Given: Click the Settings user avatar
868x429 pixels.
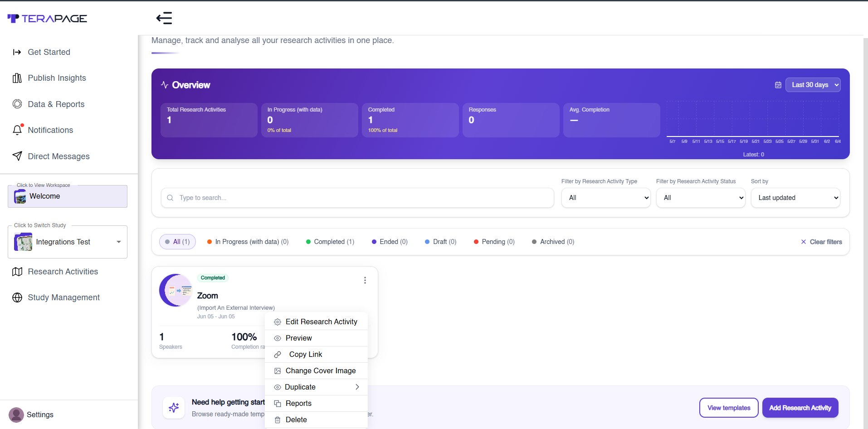Looking at the screenshot, I should [x=16, y=415].
